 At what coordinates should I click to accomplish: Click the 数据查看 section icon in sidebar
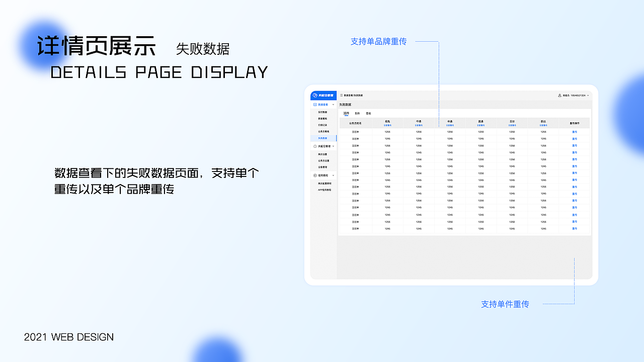click(x=315, y=105)
